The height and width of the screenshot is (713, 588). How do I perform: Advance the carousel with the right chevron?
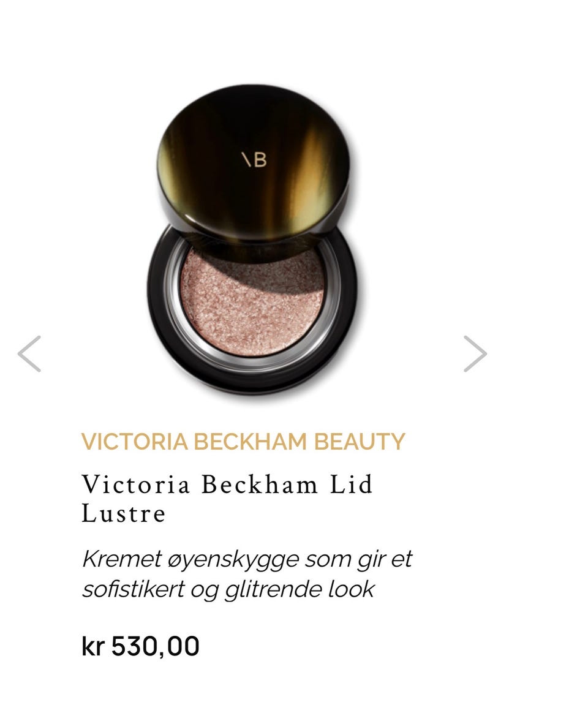(475, 354)
